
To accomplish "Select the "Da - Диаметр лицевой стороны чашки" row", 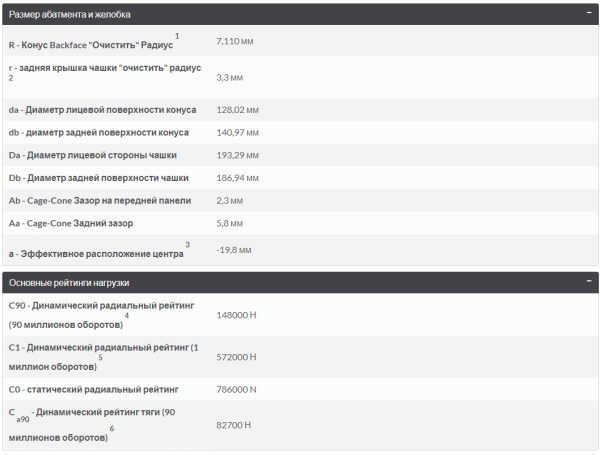I will [99, 155].
